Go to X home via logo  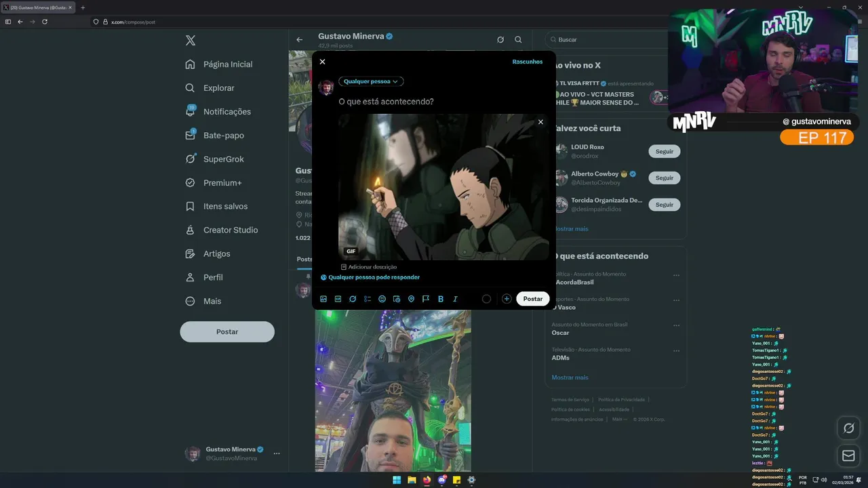tap(191, 41)
